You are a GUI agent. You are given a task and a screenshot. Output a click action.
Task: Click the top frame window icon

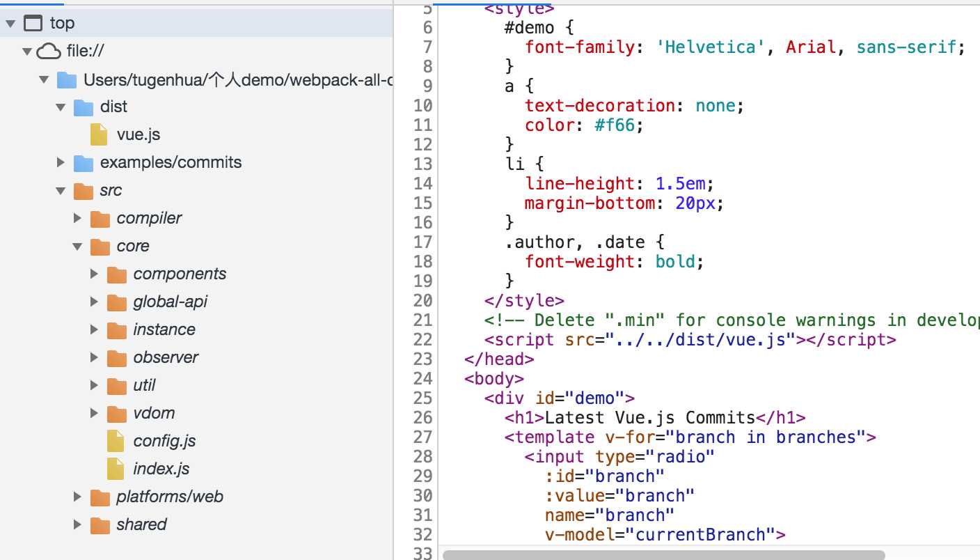click(33, 23)
